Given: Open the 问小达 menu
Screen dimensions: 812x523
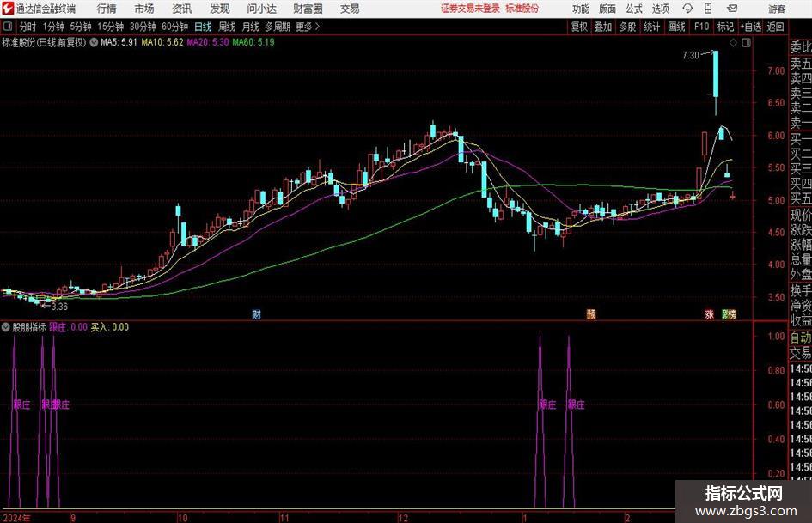Looking at the screenshot, I should click(x=261, y=9).
